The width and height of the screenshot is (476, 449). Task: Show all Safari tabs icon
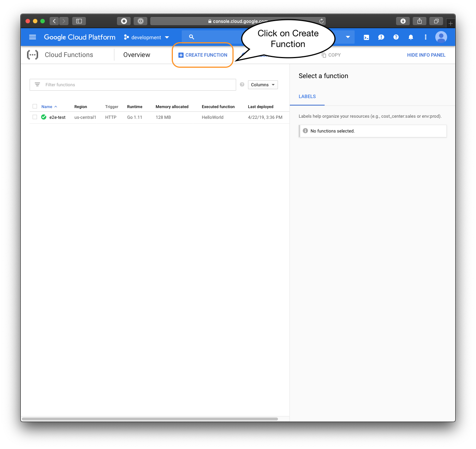[436, 21]
